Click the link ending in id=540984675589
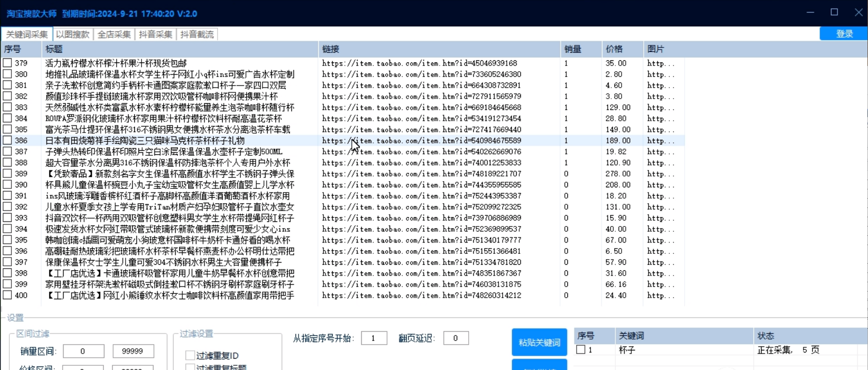The height and width of the screenshot is (370, 868). [422, 140]
